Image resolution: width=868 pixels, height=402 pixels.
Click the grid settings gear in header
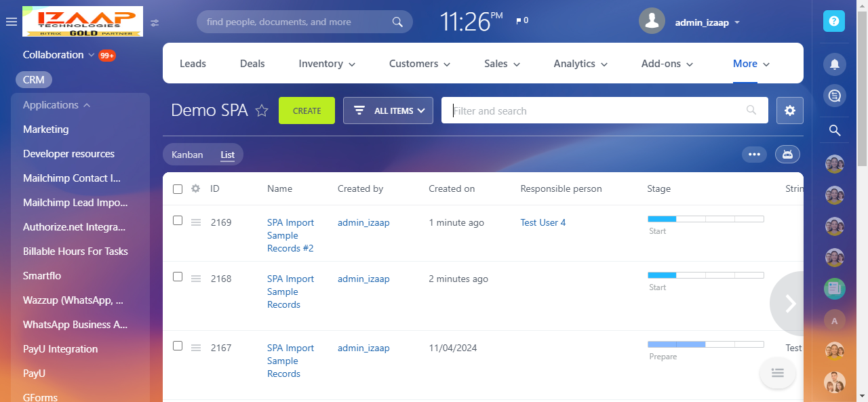pos(195,188)
